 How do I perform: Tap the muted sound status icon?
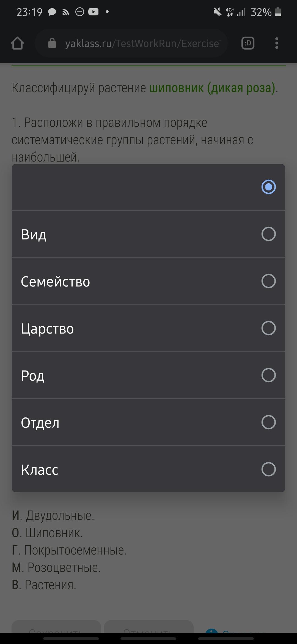(x=218, y=12)
